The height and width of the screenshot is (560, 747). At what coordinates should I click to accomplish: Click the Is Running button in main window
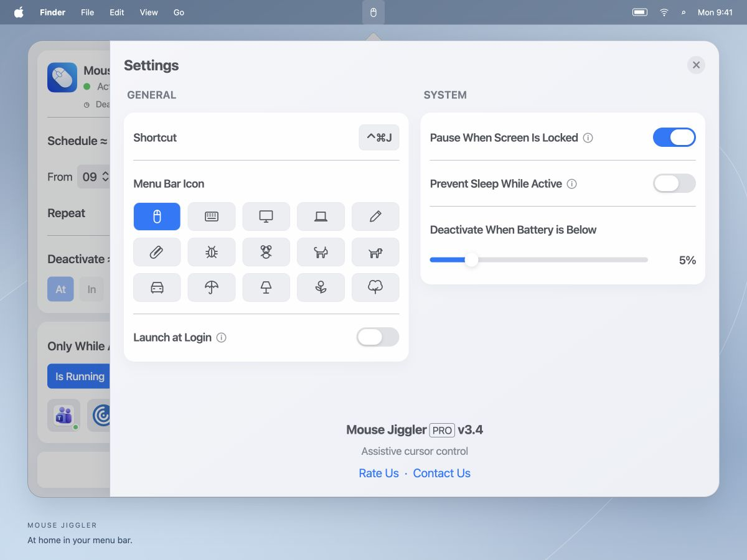click(x=79, y=376)
